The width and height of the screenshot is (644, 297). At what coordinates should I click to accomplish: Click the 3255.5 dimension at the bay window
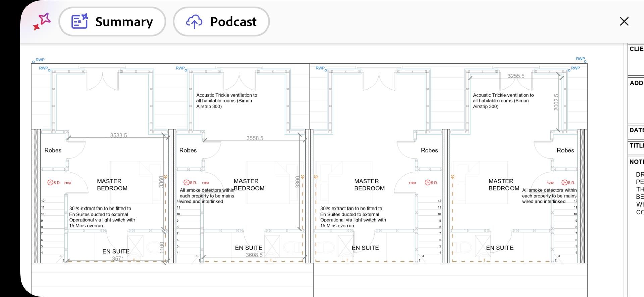coord(516,76)
